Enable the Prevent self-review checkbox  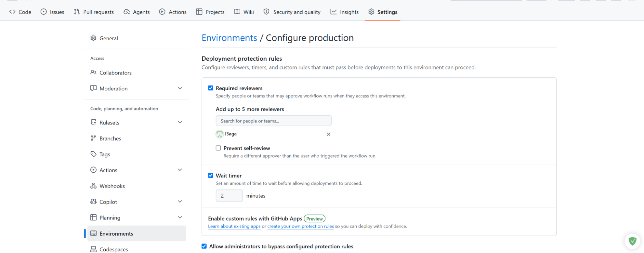coord(218,148)
